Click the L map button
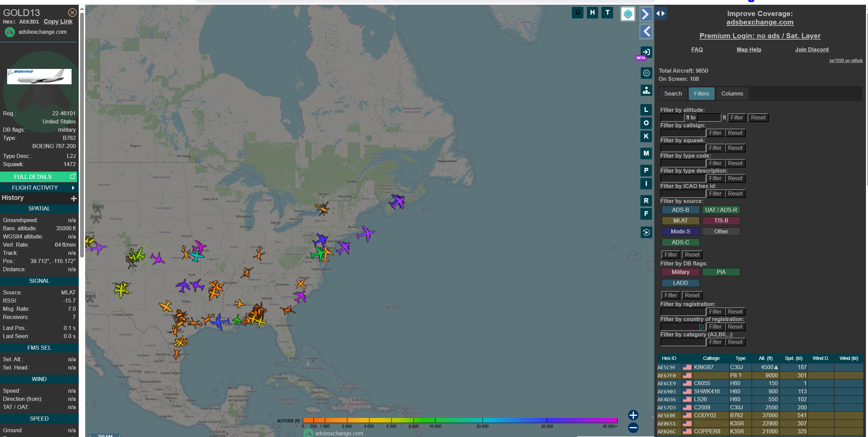This screenshot has height=437, width=868. pyautogui.click(x=646, y=110)
